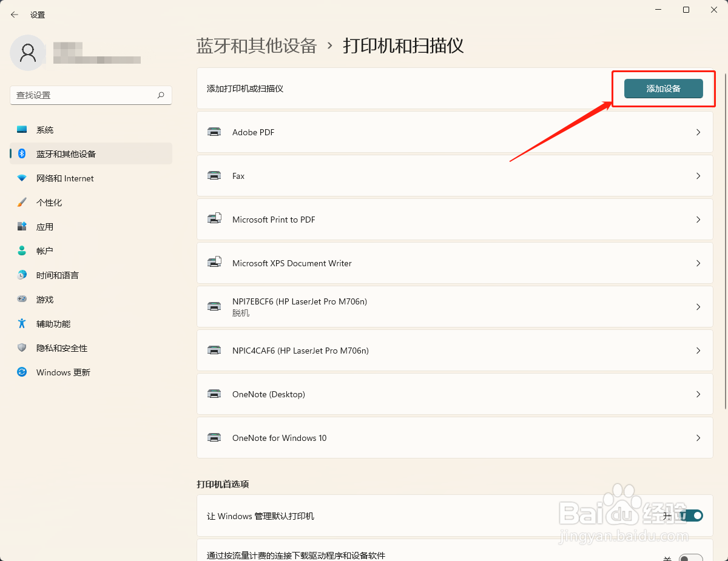
Task: Click the Fax printer name
Action: pos(238,176)
